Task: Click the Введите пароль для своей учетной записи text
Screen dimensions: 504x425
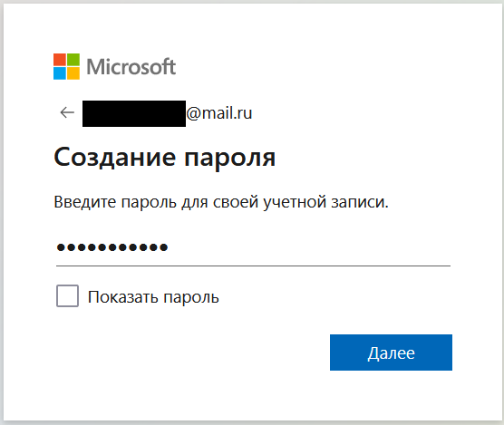Action: 221,202
